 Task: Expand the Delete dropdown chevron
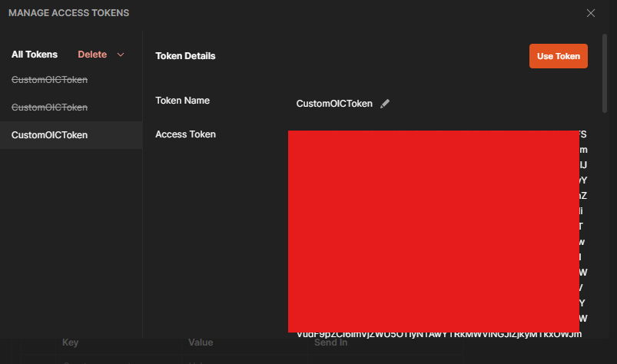point(121,55)
